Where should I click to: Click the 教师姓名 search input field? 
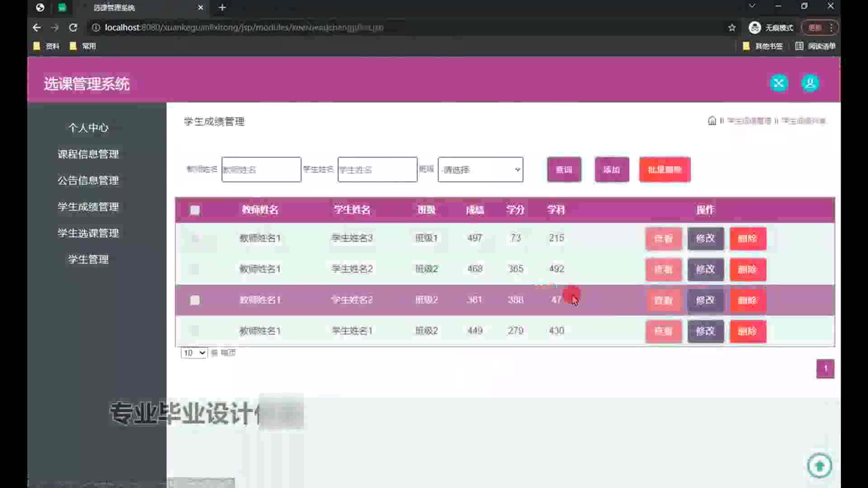261,169
